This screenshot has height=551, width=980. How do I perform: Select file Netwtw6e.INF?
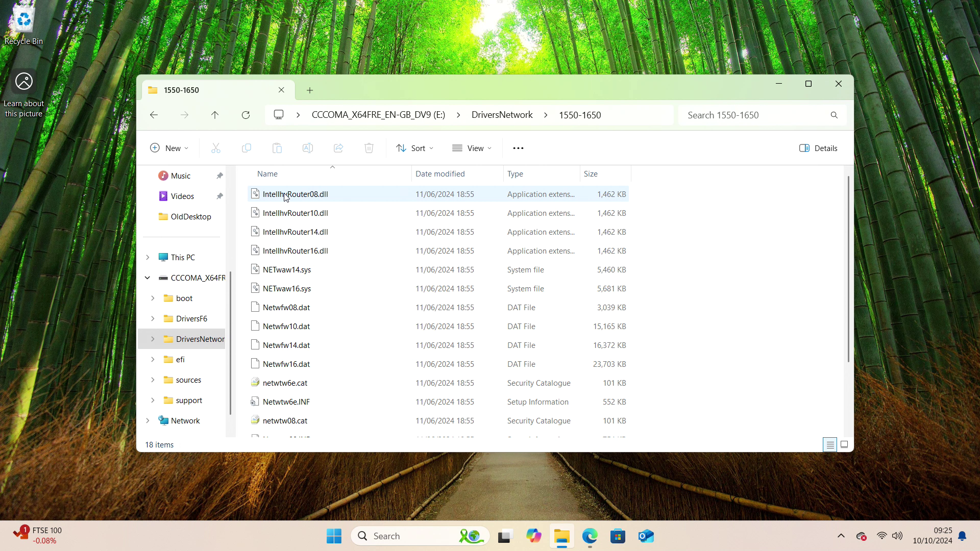click(x=438, y=402)
